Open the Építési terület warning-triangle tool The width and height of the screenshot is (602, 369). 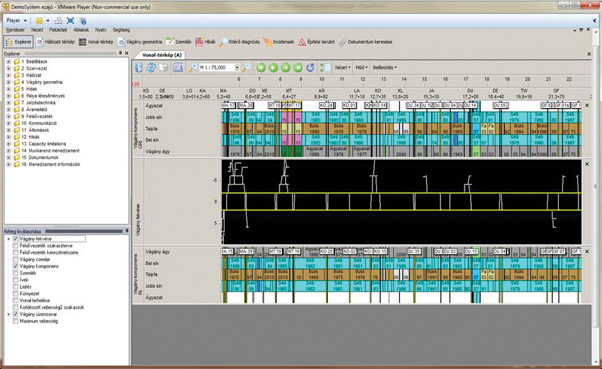coord(316,42)
